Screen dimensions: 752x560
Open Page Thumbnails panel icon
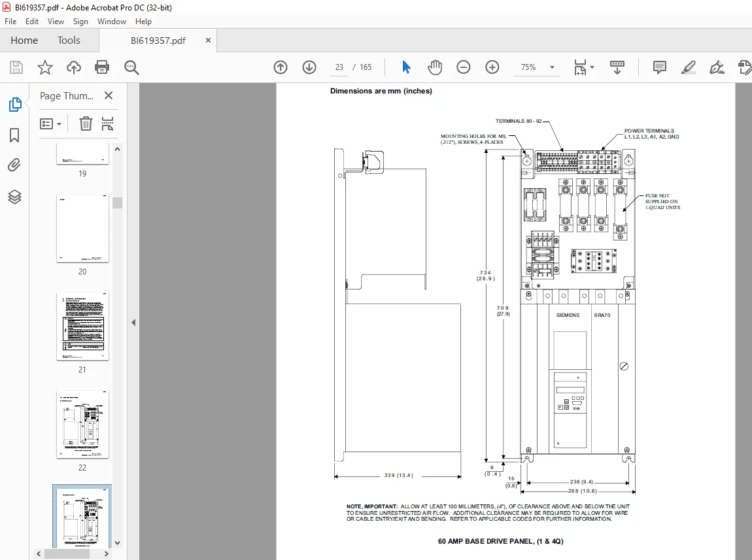15,104
